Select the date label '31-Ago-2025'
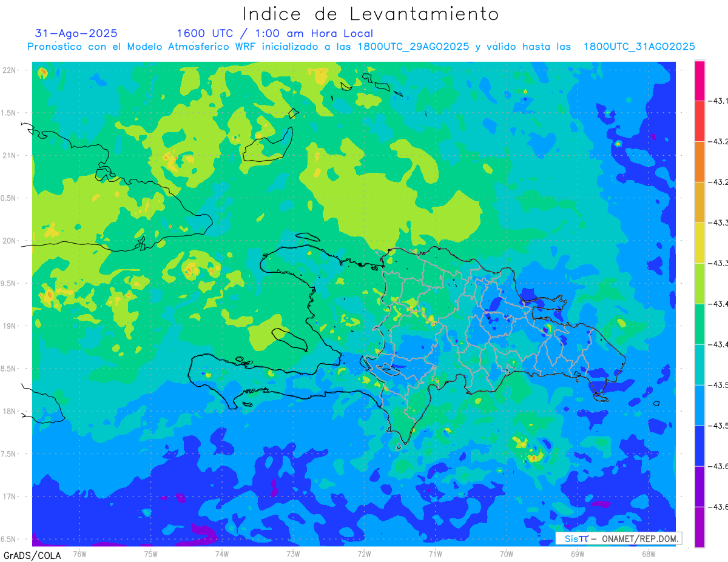The image size is (728, 562). pos(76,33)
